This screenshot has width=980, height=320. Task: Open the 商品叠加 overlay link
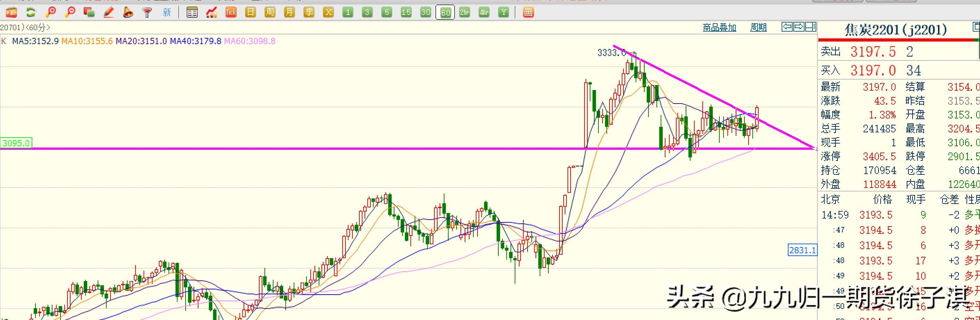(x=719, y=27)
